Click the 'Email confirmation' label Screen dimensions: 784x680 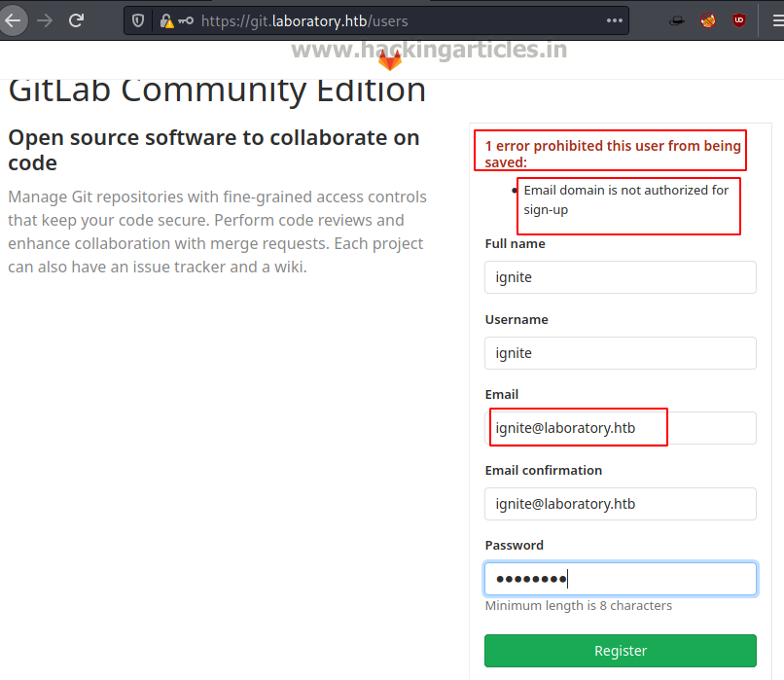(x=544, y=471)
